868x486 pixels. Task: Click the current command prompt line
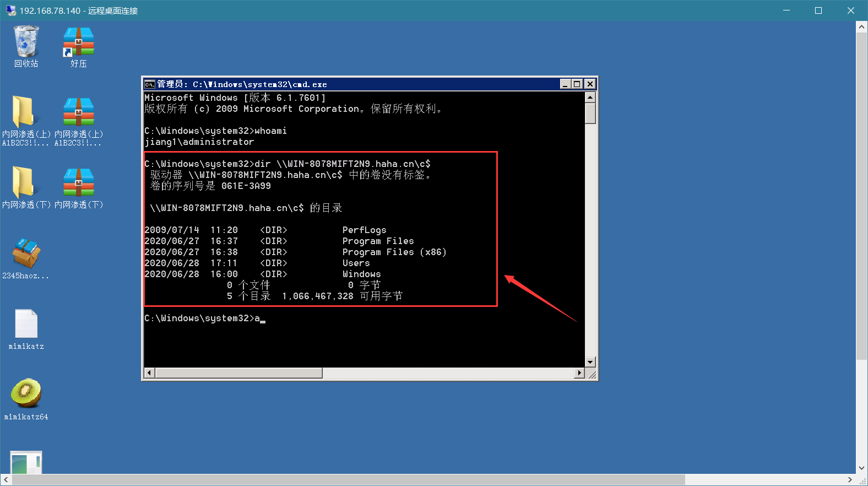[x=205, y=318]
